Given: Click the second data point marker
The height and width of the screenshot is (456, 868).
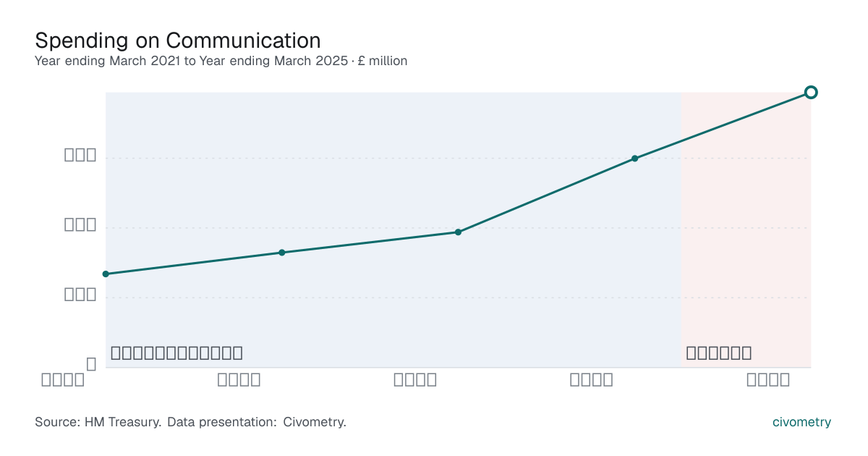Looking at the screenshot, I should point(282,253).
